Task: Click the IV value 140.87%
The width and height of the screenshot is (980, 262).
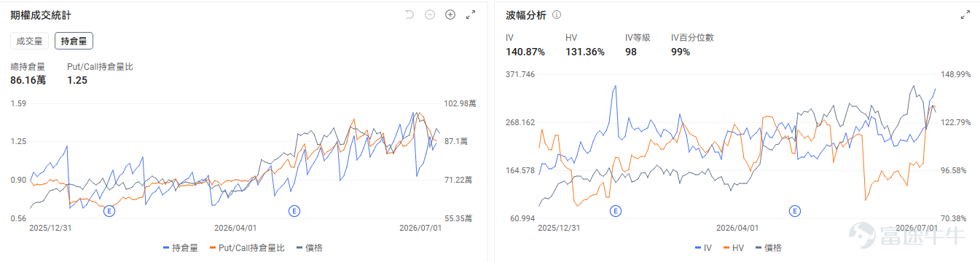Action: (x=525, y=52)
